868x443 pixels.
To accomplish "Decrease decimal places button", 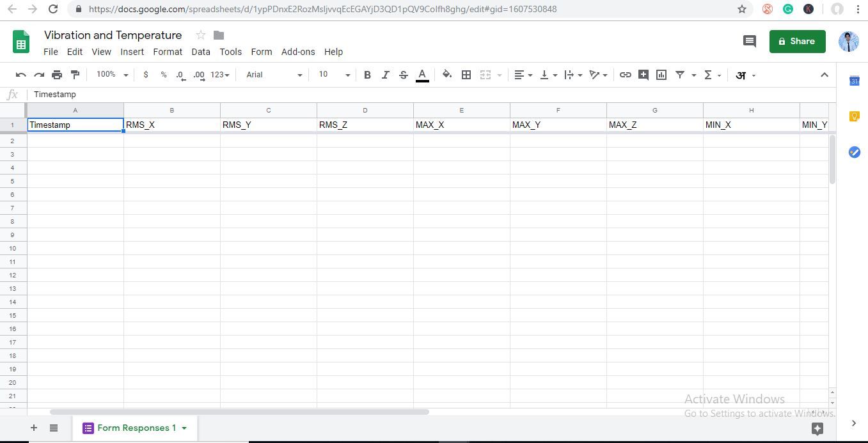I will click(x=181, y=75).
